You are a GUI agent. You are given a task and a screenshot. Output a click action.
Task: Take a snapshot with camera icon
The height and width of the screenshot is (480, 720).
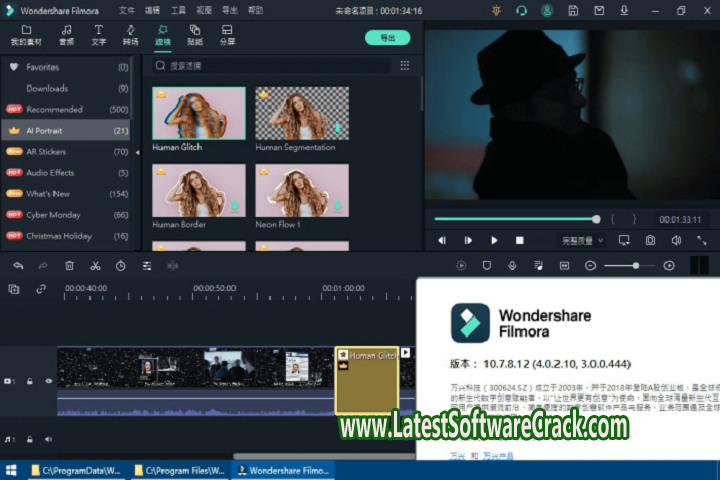[650, 240]
